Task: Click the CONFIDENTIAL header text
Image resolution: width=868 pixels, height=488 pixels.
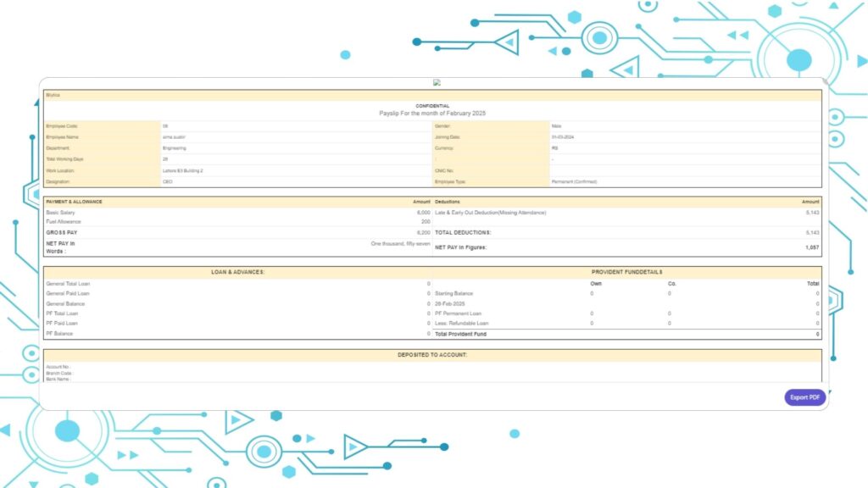Action: [434, 105]
